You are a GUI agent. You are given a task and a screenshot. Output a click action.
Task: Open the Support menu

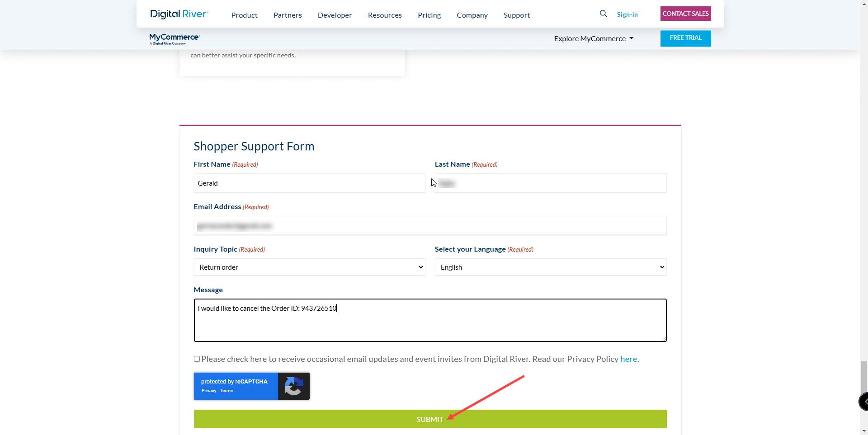[x=517, y=15]
